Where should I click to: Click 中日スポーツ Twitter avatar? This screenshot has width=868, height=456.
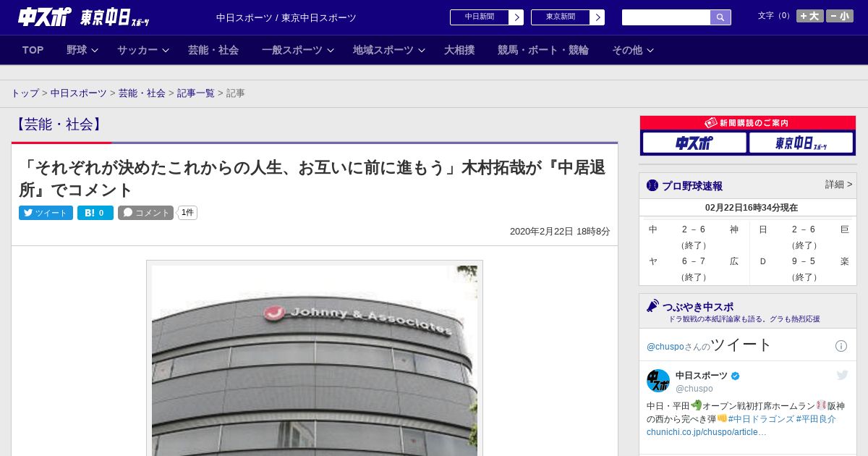coord(658,381)
